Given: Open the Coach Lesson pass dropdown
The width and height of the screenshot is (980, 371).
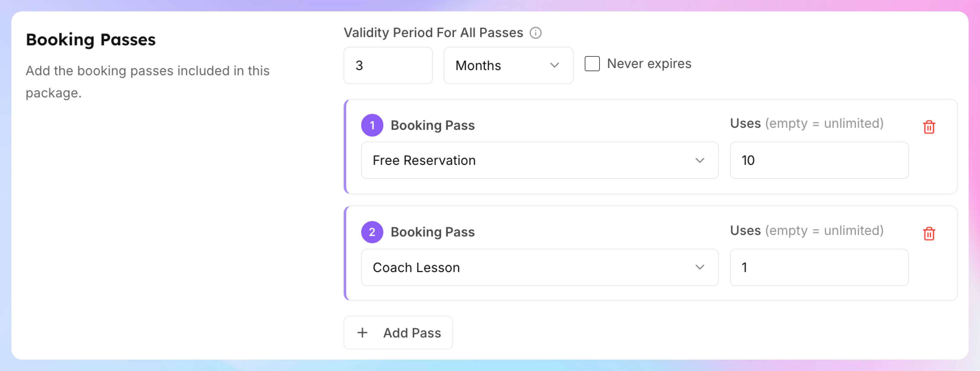Looking at the screenshot, I should click(x=539, y=267).
